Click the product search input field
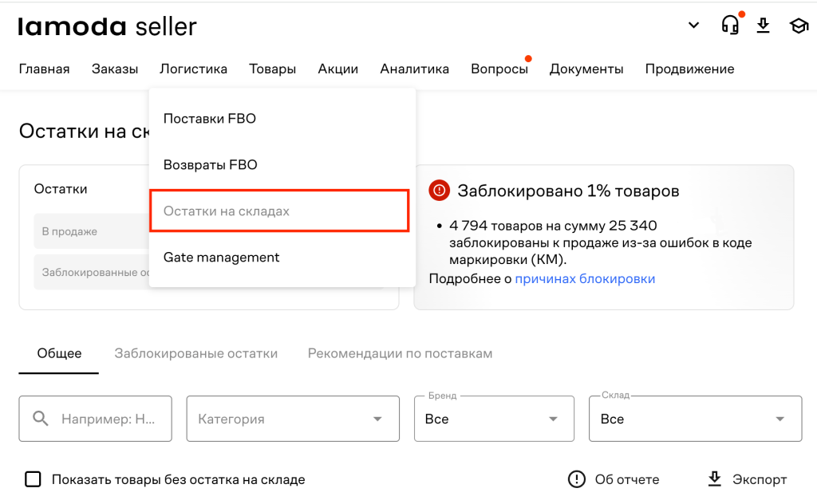The height and width of the screenshot is (504, 817). pyautogui.click(x=96, y=419)
